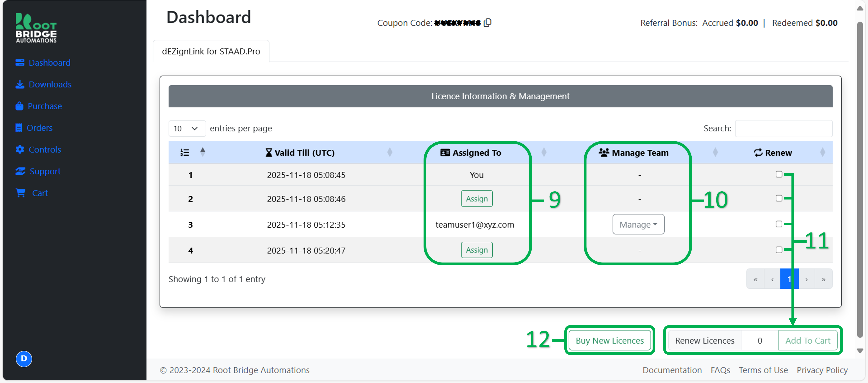Click the Renew column sort arrows
Image resolution: width=868 pixels, height=383 pixels.
pyautogui.click(x=822, y=152)
